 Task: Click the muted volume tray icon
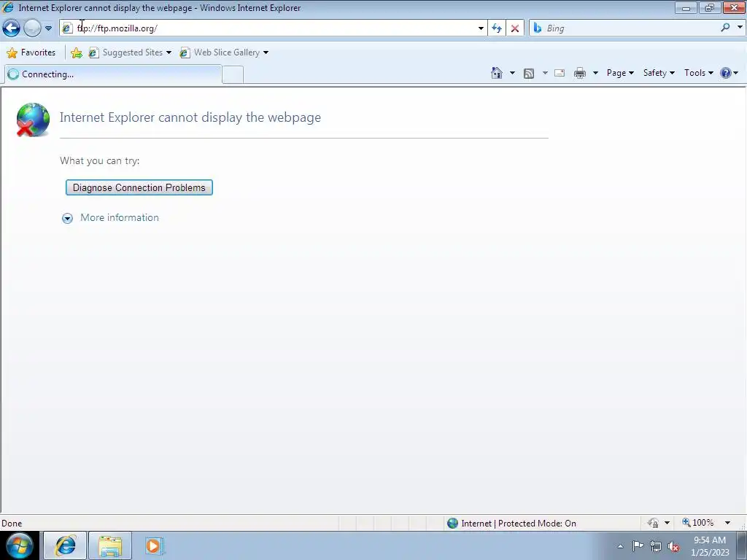click(x=673, y=547)
